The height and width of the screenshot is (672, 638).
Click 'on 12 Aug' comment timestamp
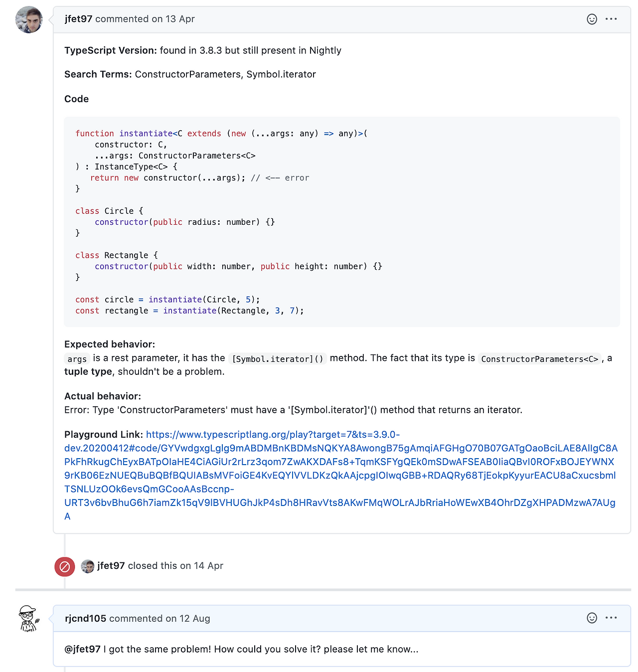click(187, 619)
